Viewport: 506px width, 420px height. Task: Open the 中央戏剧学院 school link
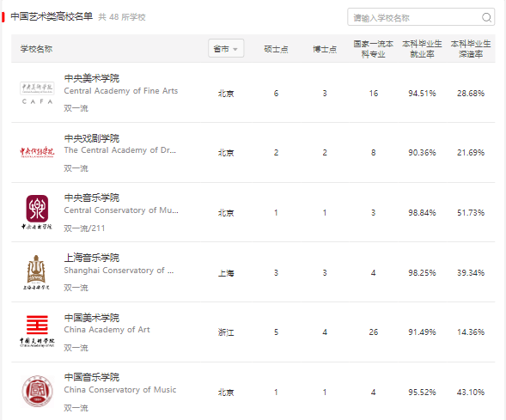[92, 138]
